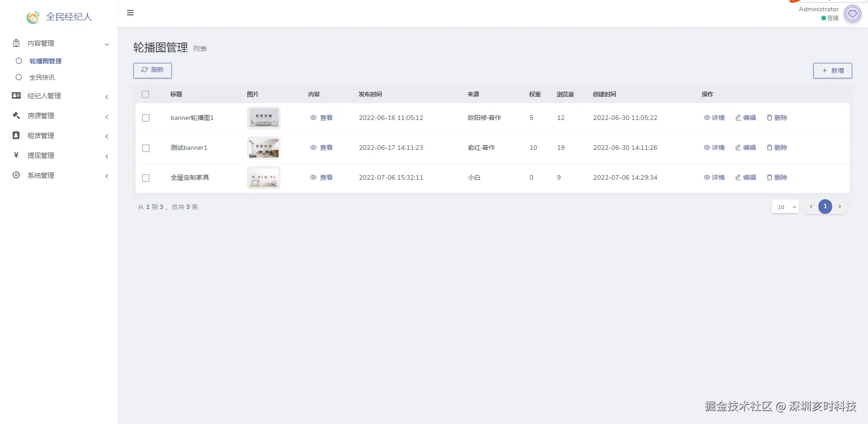Check the 测试banner1 row checkbox
Image resolution: width=868 pixels, height=424 pixels.
tap(146, 148)
